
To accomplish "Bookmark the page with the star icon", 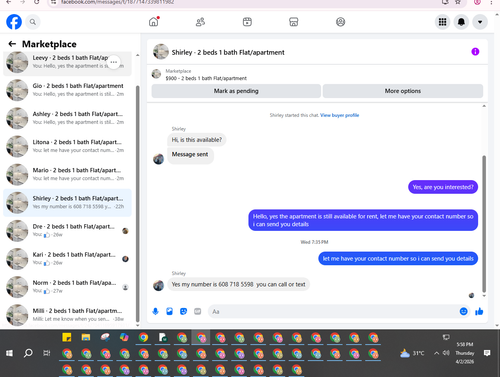I will [458, 2].
